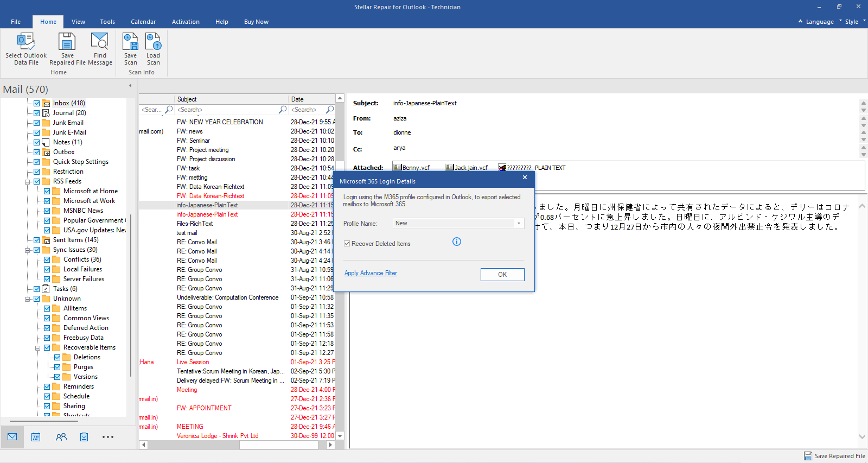Select the Notes folder icon
Viewport: 868px width, 463px height.
(46, 142)
